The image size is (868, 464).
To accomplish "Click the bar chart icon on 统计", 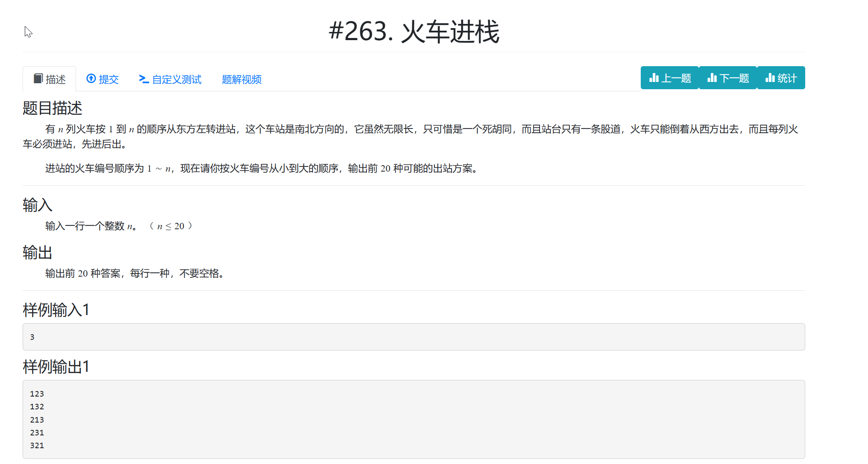I will 770,78.
